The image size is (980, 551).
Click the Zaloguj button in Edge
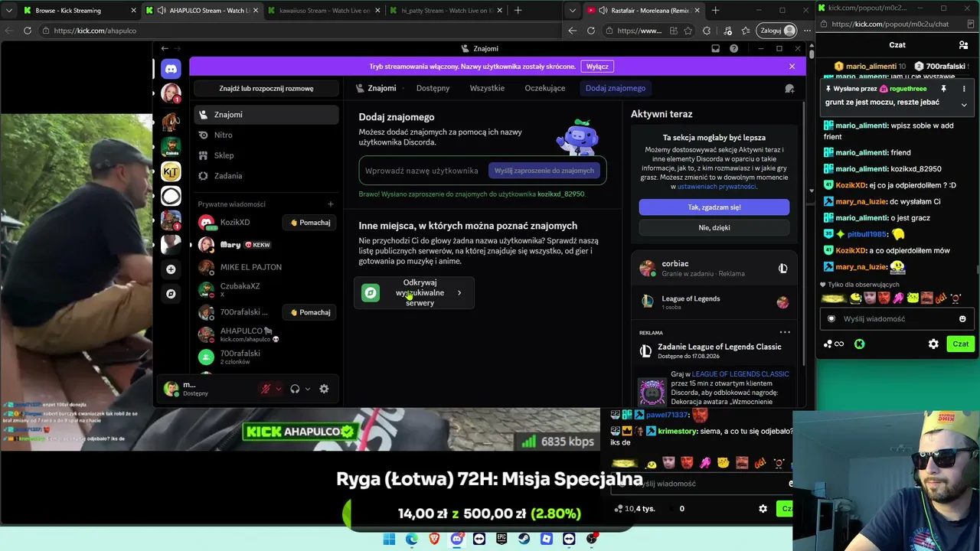tap(776, 31)
